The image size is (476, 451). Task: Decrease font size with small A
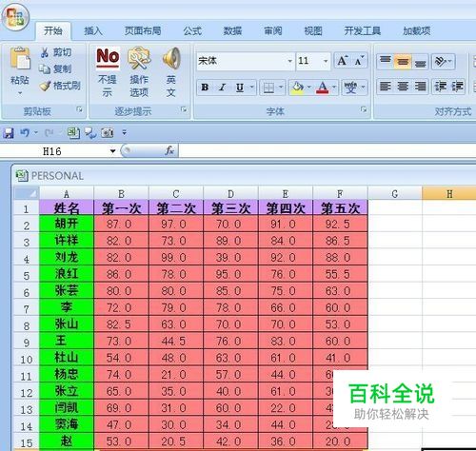pos(359,60)
